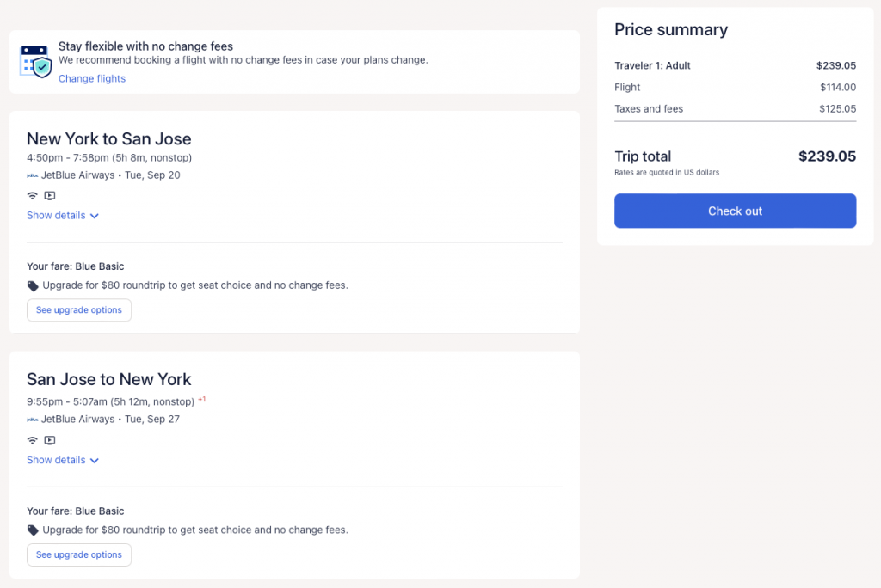
Task: Click Wi-Fi icon on San Jose to New York flight
Action: click(x=33, y=440)
